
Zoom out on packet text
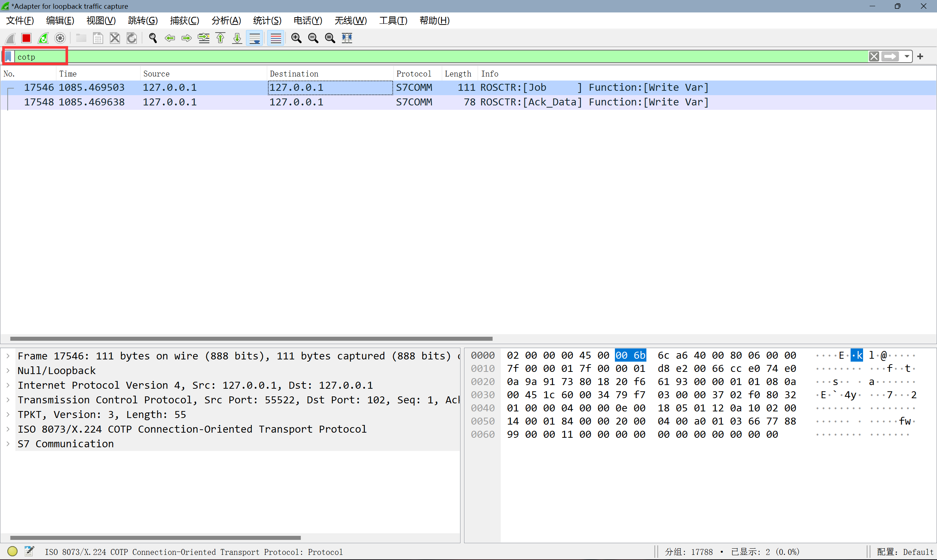(313, 38)
